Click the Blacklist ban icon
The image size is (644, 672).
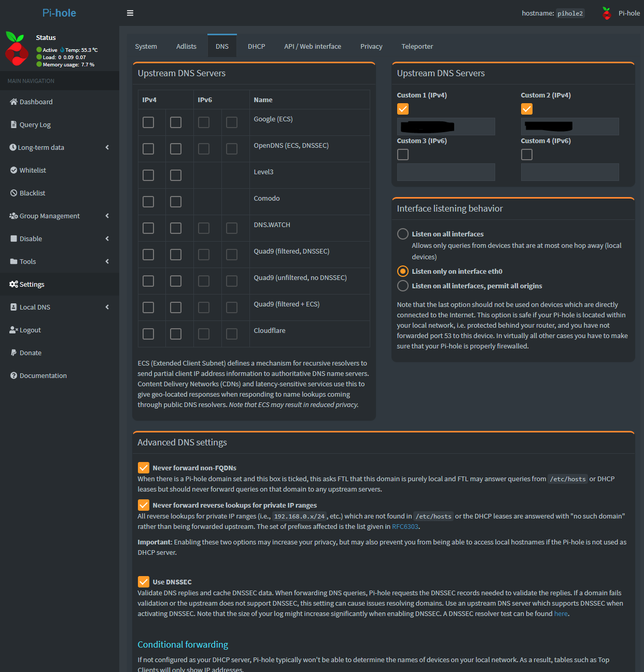click(13, 193)
